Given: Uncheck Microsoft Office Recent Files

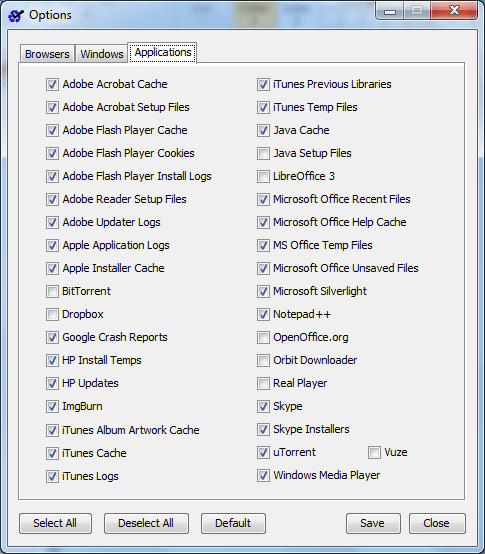Looking at the screenshot, I should 263,200.
